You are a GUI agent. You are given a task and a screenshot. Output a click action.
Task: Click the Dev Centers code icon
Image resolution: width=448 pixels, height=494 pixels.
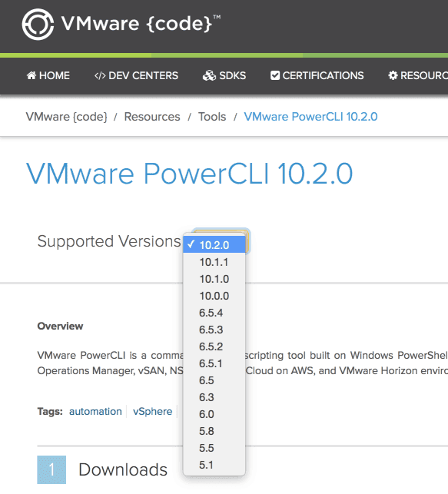click(x=100, y=75)
